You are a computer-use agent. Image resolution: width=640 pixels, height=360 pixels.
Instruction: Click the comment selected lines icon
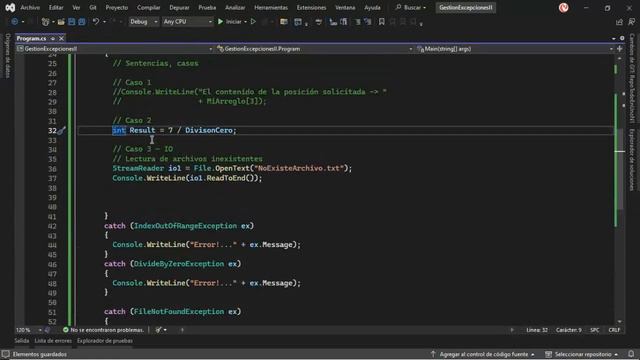(x=358, y=22)
